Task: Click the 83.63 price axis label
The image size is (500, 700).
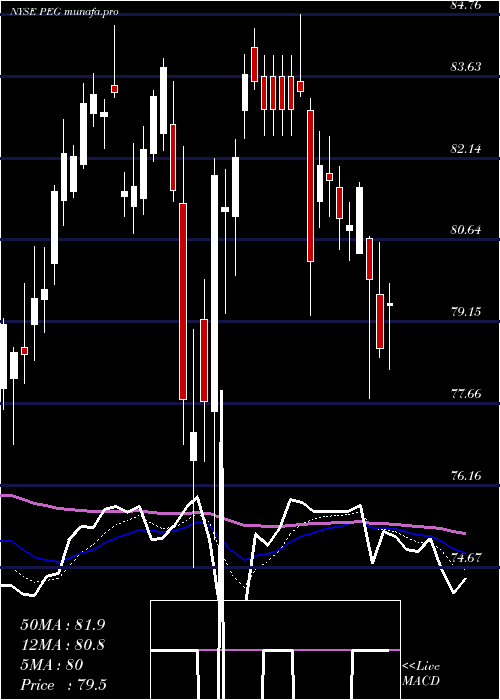Action: pos(466,67)
